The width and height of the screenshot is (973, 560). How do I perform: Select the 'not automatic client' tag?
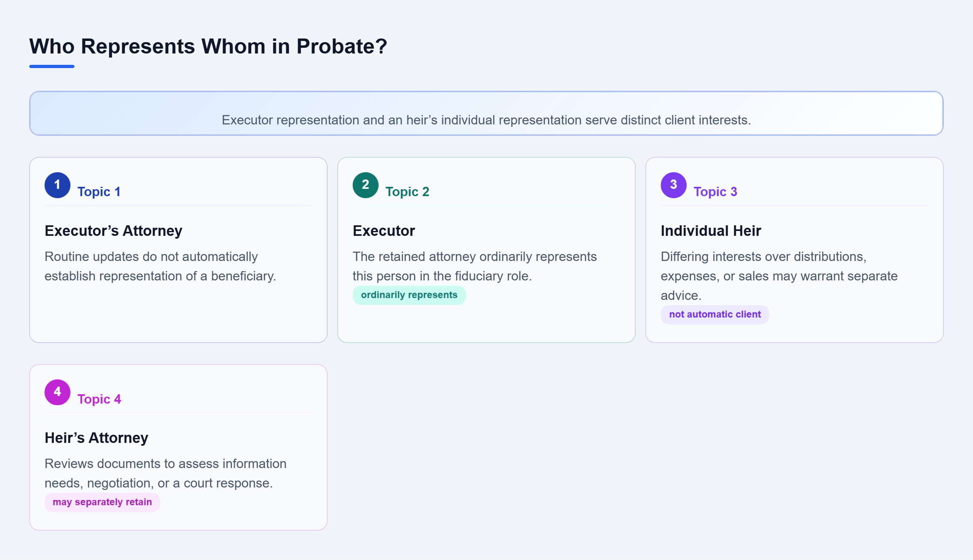[x=715, y=314]
